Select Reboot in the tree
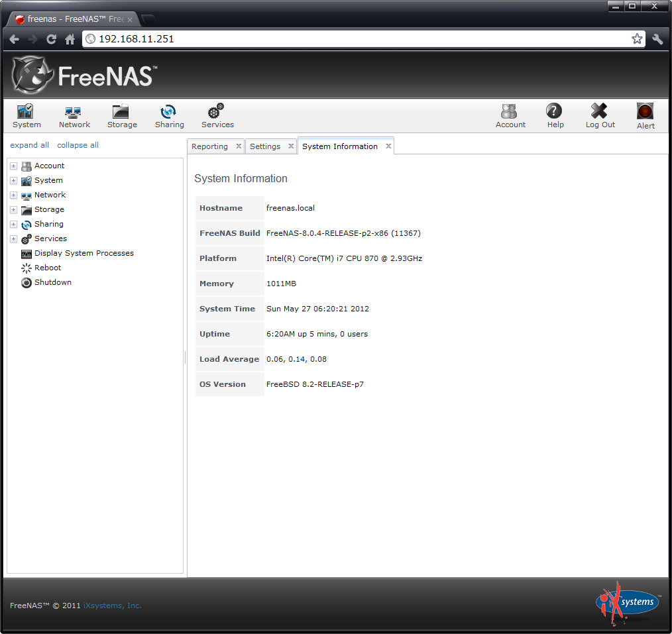This screenshot has width=672, height=634. click(48, 268)
